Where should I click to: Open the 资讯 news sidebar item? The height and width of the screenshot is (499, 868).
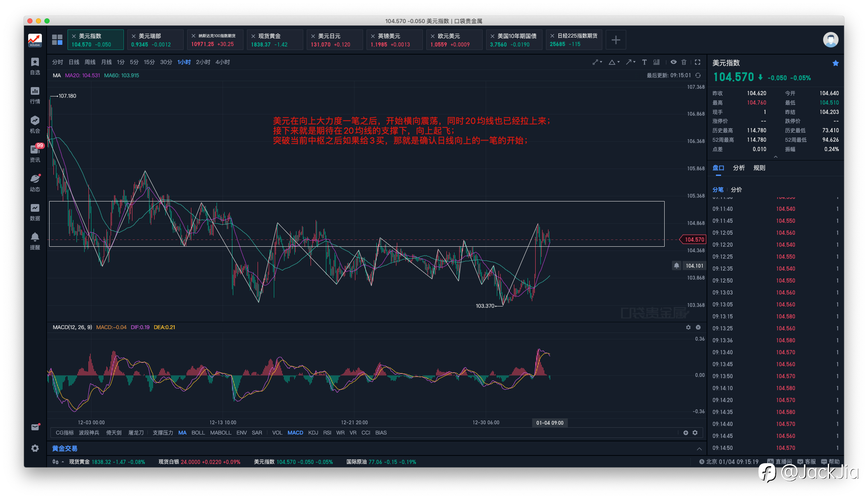(35, 153)
